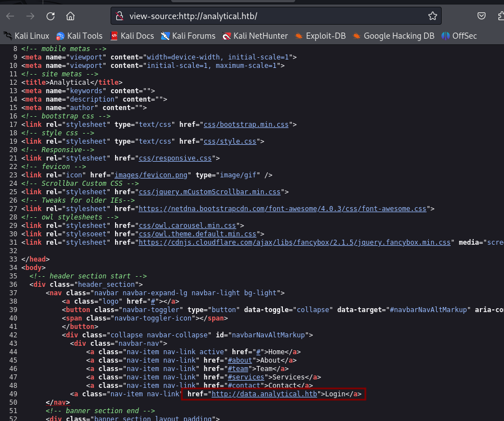Image resolution: width=504 pixels, height=421 pixels.
Task: Click line number 33 in the gutter
Action: (x=13, y=259)
